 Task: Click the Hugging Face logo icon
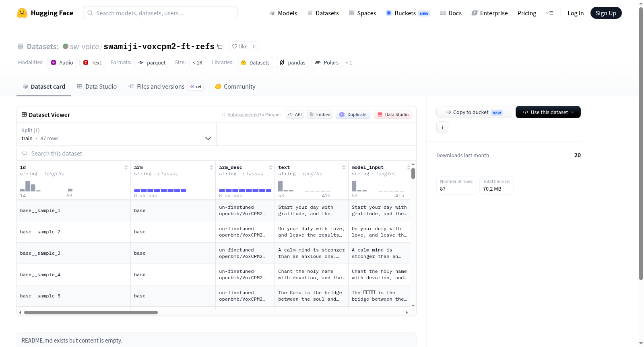22,13
